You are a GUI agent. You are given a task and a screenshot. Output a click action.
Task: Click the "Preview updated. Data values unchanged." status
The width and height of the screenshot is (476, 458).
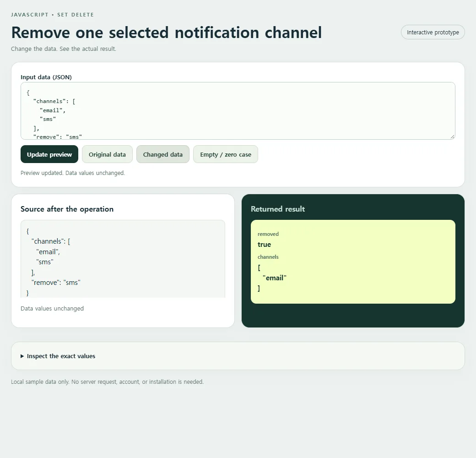[73, 173]
